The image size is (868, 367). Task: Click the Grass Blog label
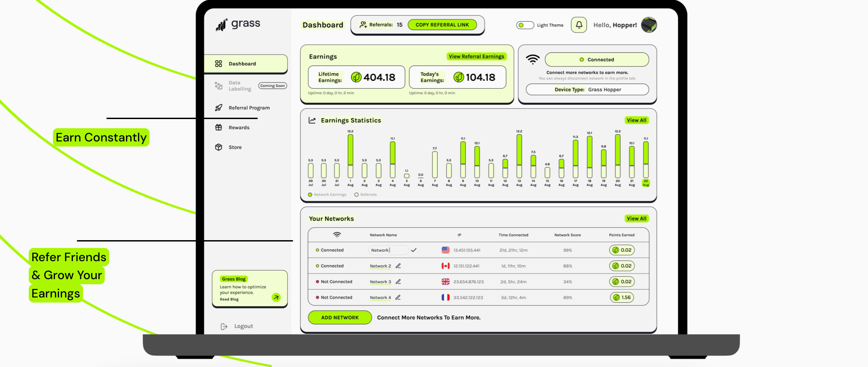(234, 279)
